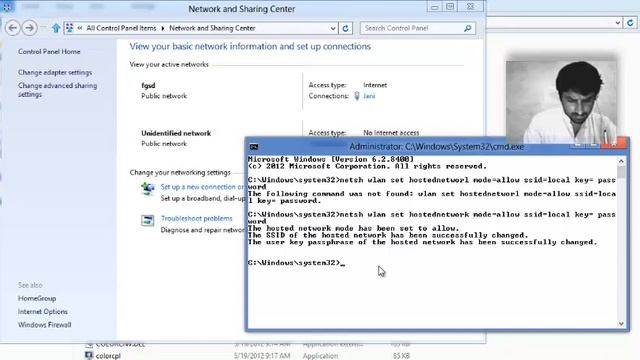640x360 pixels.
Task: Click the cmd scrollbar up arrow
Action: 621,161
